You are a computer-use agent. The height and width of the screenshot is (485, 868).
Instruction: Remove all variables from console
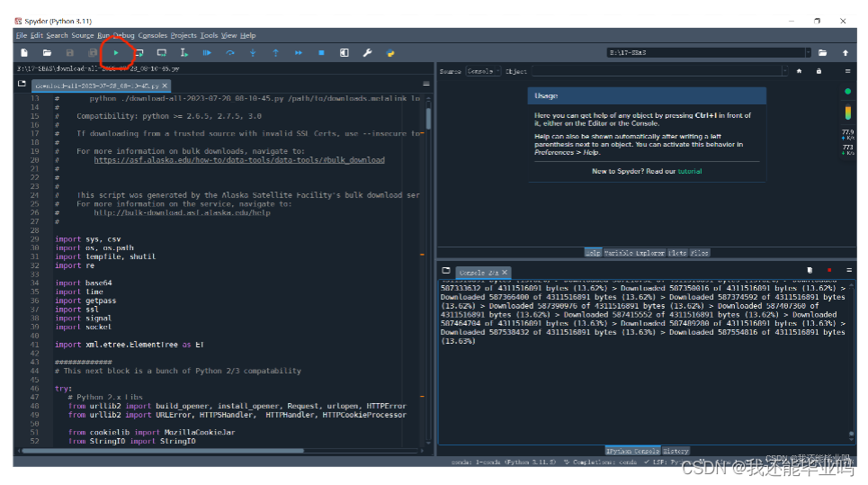click(x=810, y=270)
